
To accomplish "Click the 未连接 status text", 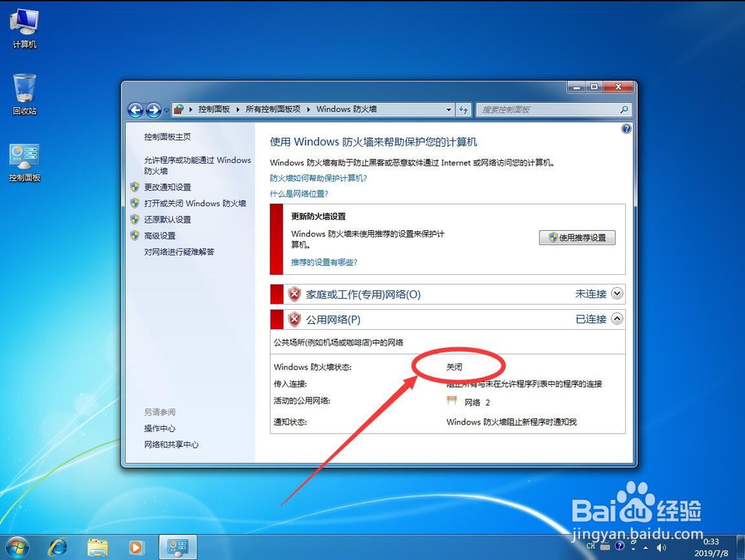I will click(591, 294).
